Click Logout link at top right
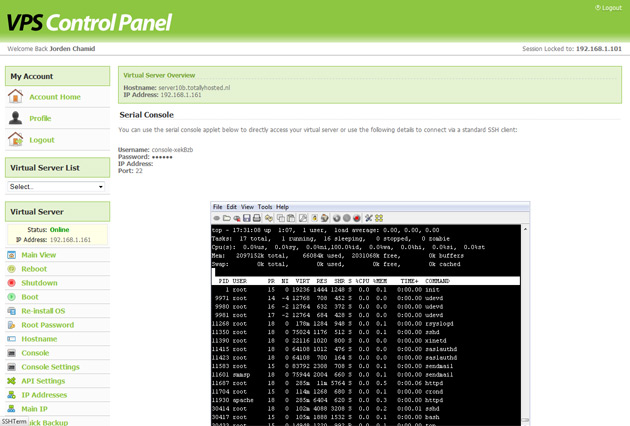630x426 pixels. (x=610, y=7)
